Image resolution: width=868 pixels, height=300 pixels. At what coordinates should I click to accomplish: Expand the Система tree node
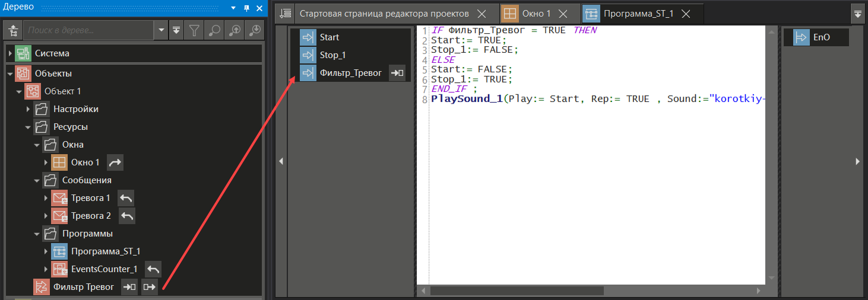point(10,53)
